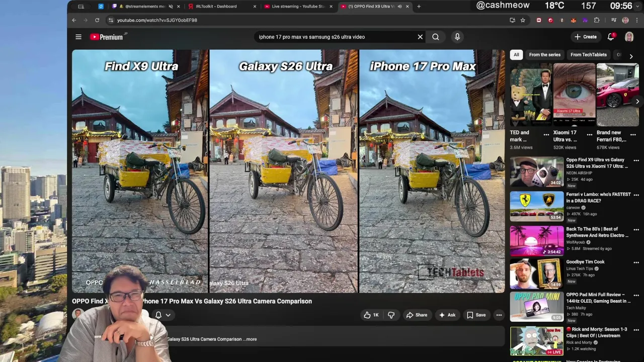Switch to Live streaming YouTube Studio tab
The width and height of the screenshot is (644, 362).
click(298, 7)
